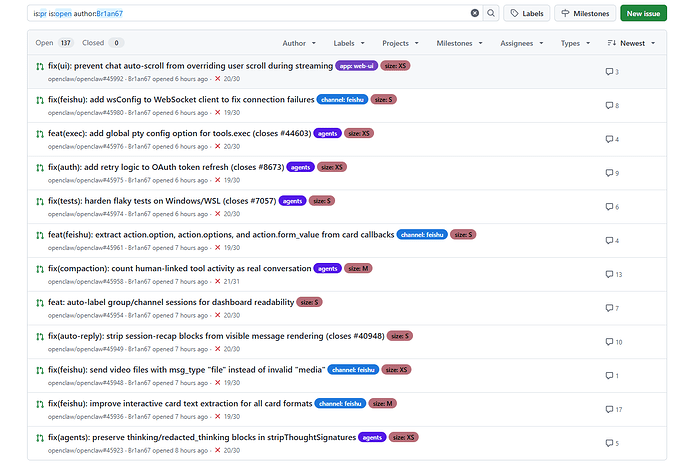Click channel: feishu label on card callbacks PR

422,235
